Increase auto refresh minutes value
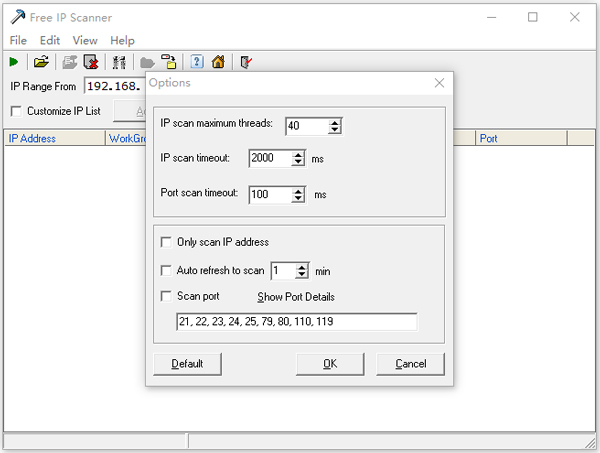Viewport: 600px width, 453px height. pyautogui.click(x=302, y=267)
